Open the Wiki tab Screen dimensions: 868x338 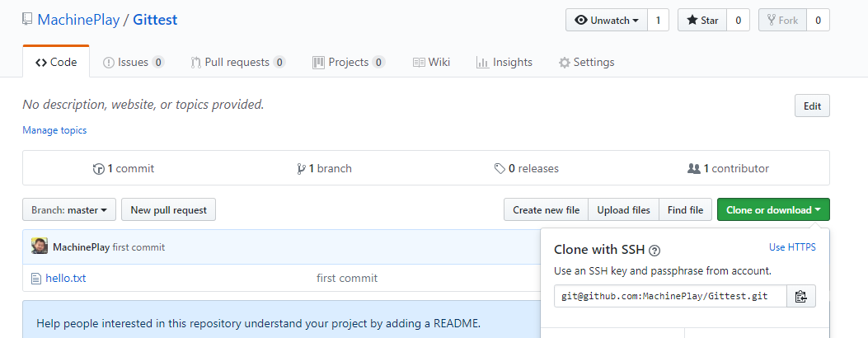coord(431,62)
